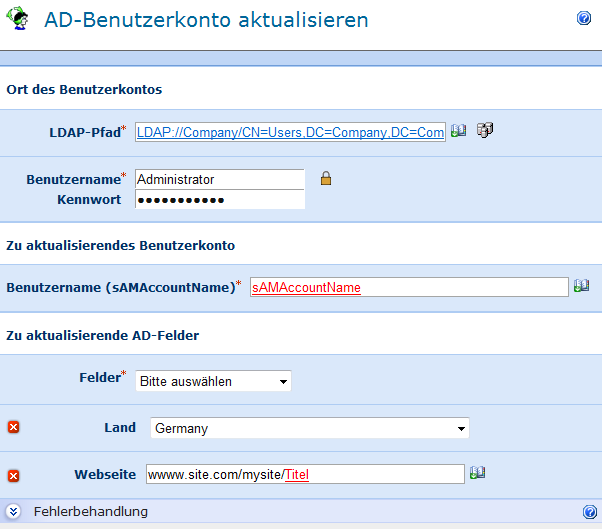Remove the Land field with red X
The height and width of the screenshot is (529, 602).
click(x=13, y=428)
